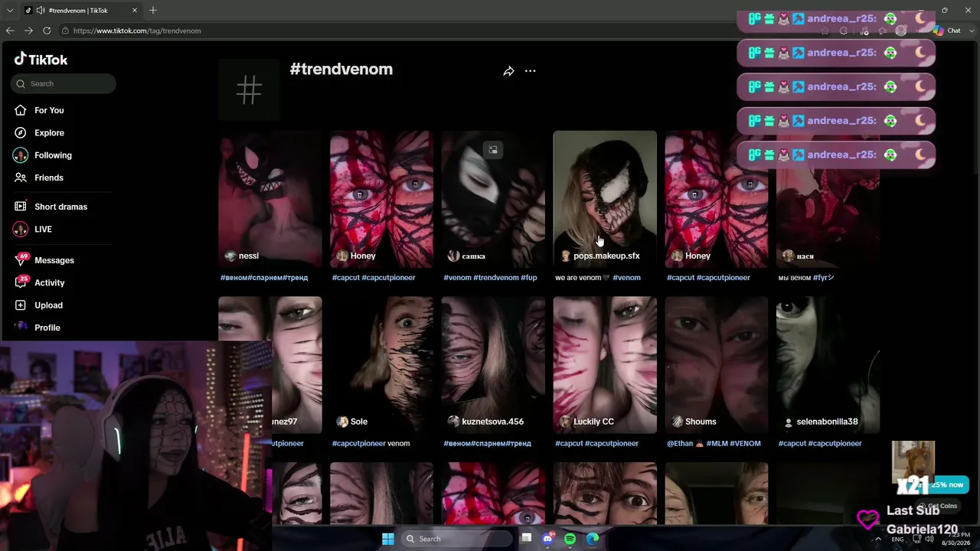Open the kuznetsova.456 video
980x551 pixels.
tap(493, 365)
